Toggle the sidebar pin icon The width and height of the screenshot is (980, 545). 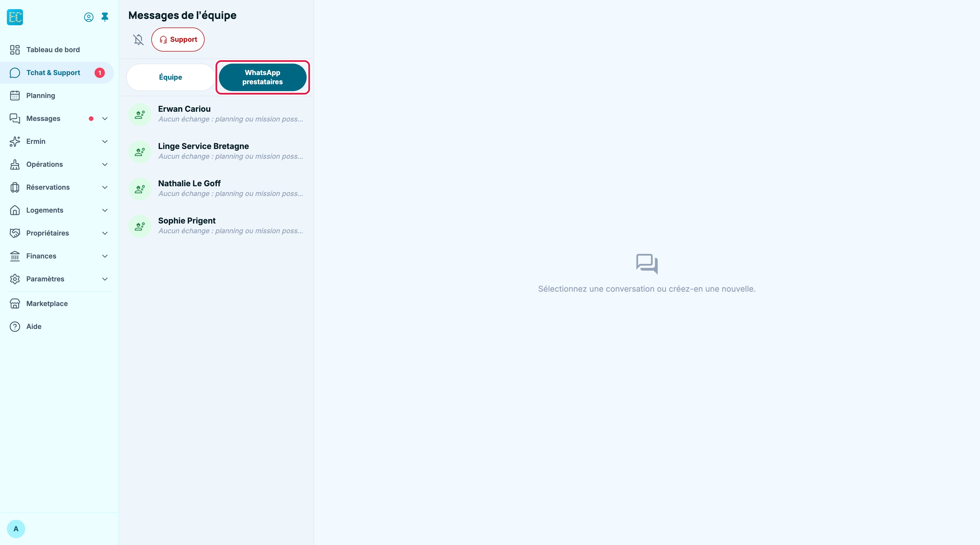[x=105, y=17]
